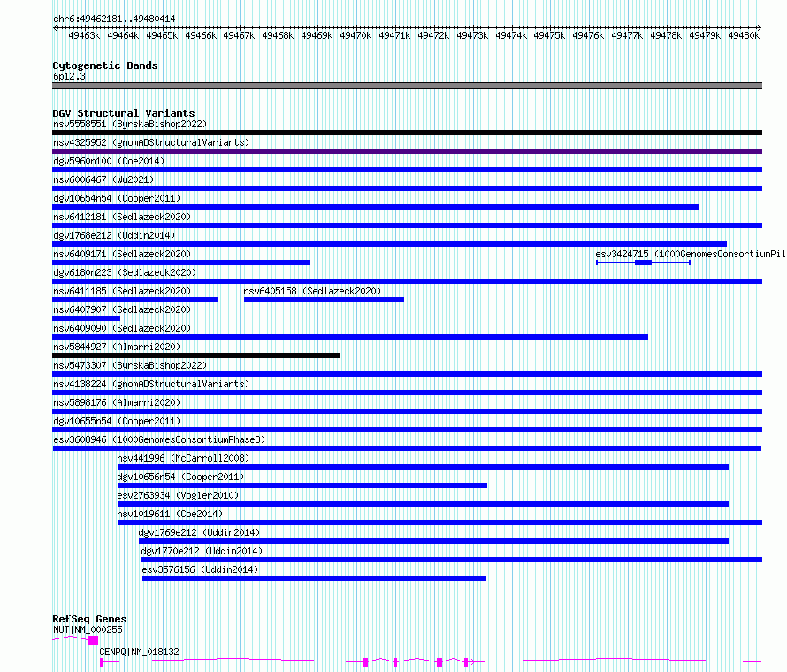Click the Cytogenetic Bands track title

(x=105, y=65)
